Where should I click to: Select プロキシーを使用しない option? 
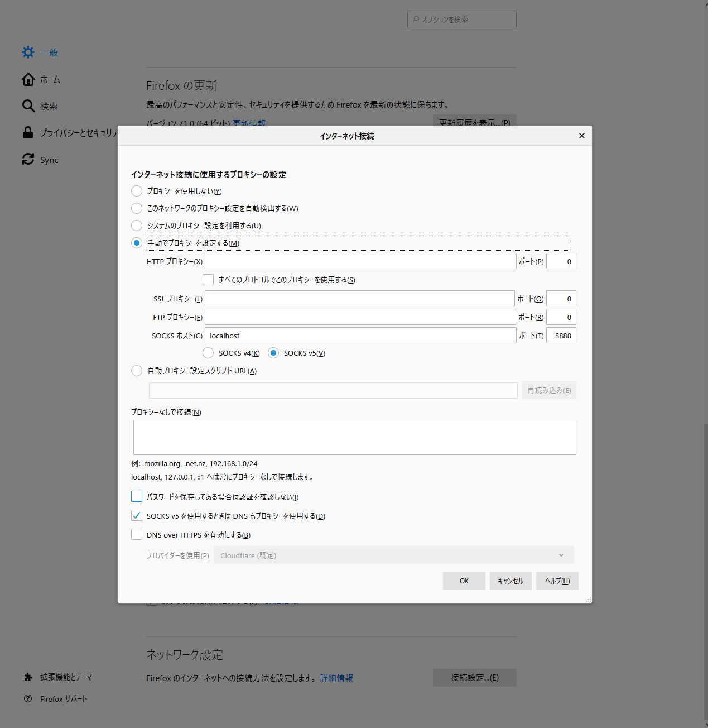pyautogui.click(x=137, y=191)
